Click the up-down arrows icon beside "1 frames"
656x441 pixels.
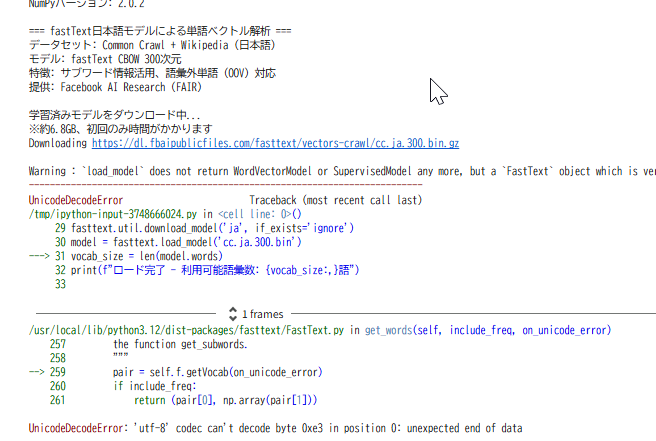pos(233,313)
